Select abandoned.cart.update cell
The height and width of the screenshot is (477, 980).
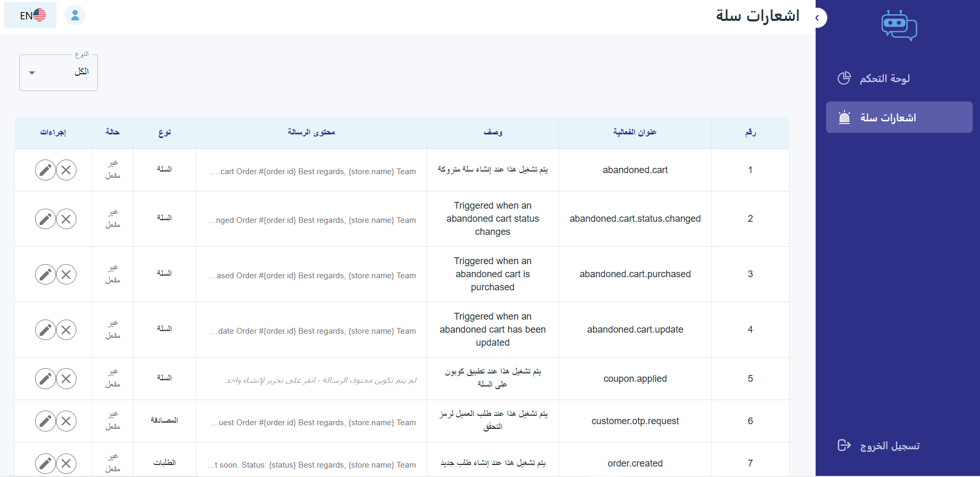tap(635, 330)
